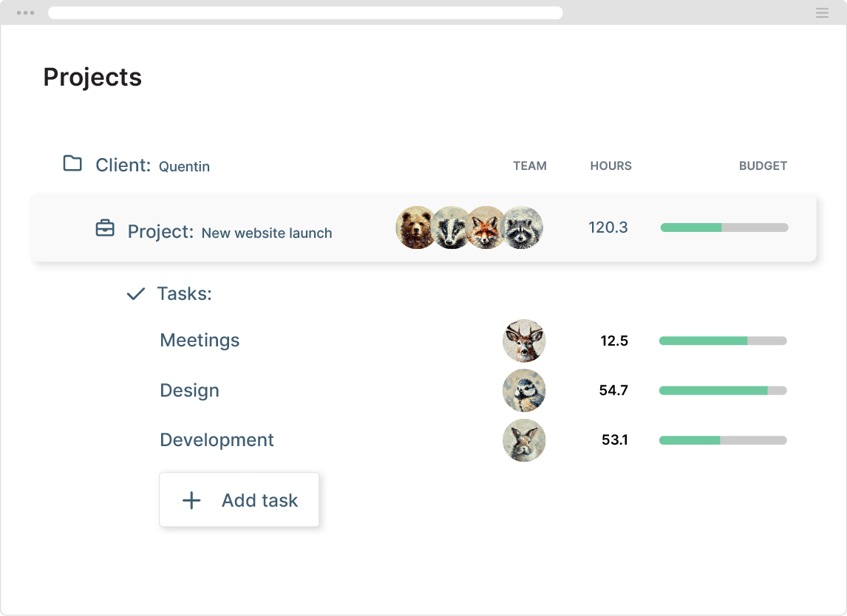The width and height of the screenshot is (847, 616).
Task: Click the Add task button
Action: tap(239, 500)
